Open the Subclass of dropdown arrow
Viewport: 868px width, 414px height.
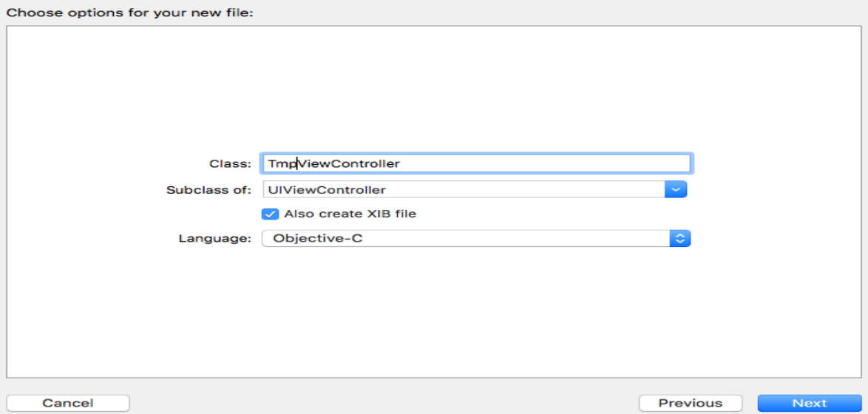(675, 189)
